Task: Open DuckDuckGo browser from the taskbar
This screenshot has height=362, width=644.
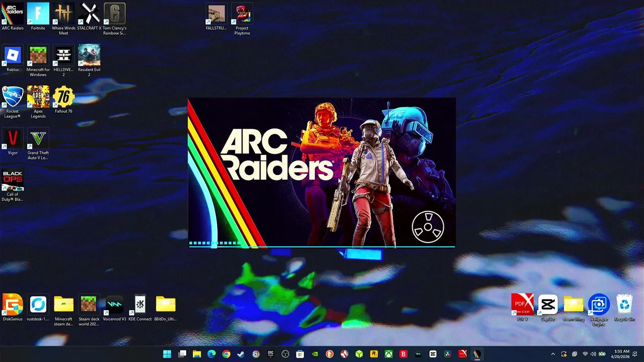Action: [x=330, y=354]
